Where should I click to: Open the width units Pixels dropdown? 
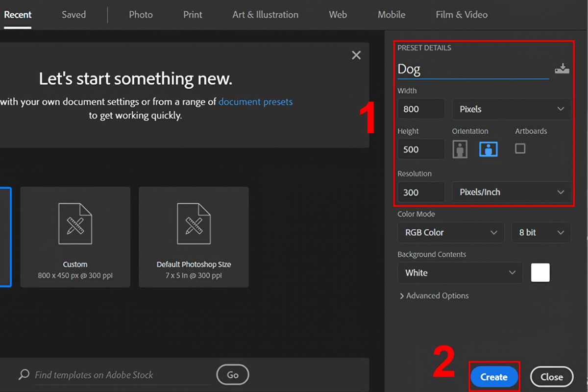pyautogui.click(x=511, y=109)
